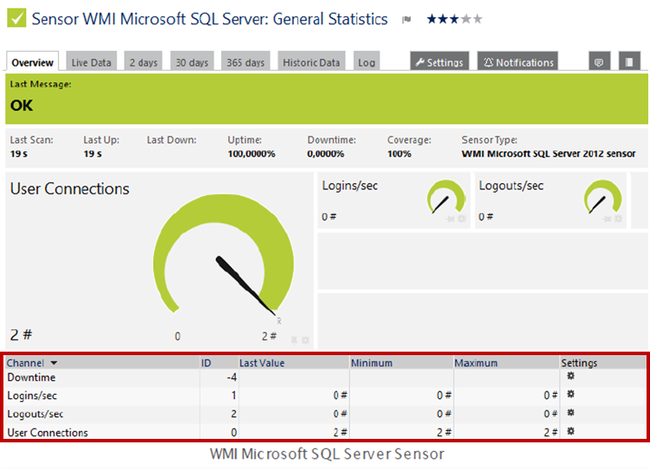
Task: Set priority using the fifth star
Action: 476,19
